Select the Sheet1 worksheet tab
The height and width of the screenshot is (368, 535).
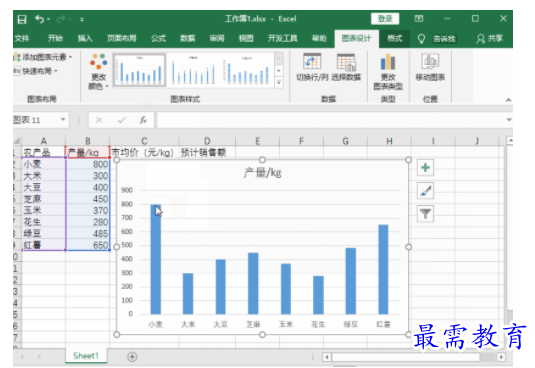[86, 356]
